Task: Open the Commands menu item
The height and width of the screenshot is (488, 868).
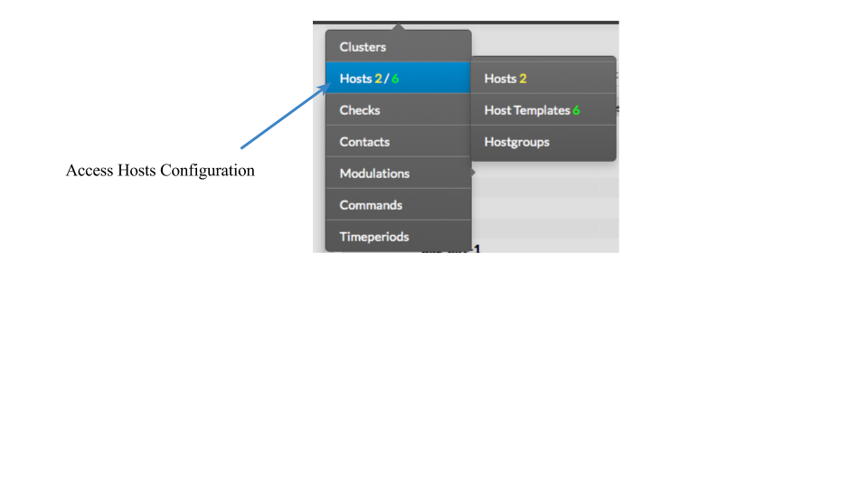Action: pyautogui.click(x=398, y=204)
